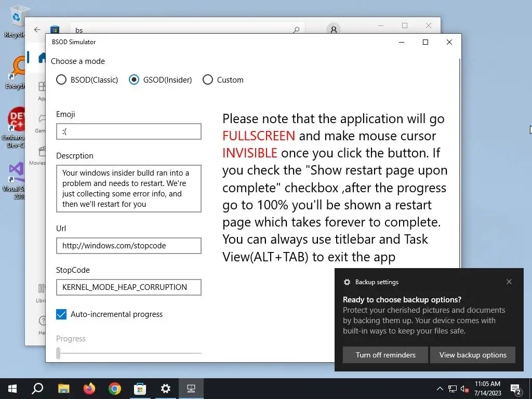Open the Store user account icon
532x399 pixels.
[334, 30]
